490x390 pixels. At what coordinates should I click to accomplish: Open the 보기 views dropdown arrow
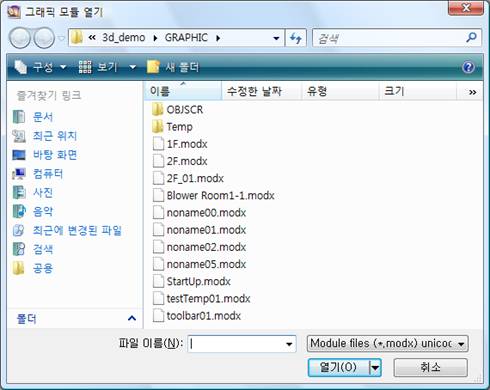[x=132, y=68]
